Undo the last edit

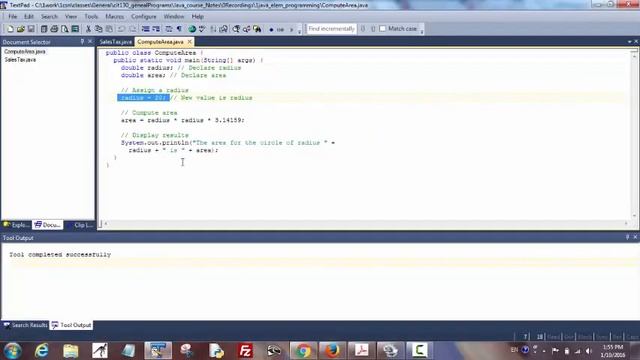click(x=122, y=29)
